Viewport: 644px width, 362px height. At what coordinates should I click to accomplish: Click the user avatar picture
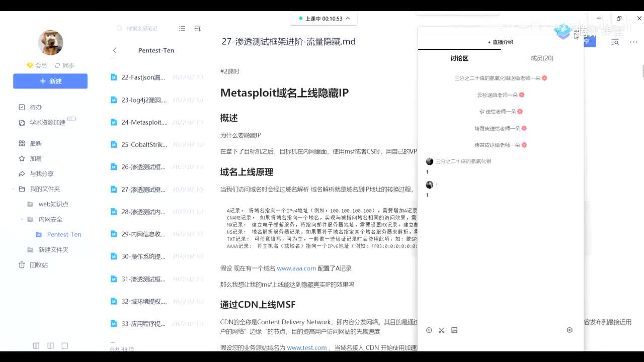50,42
